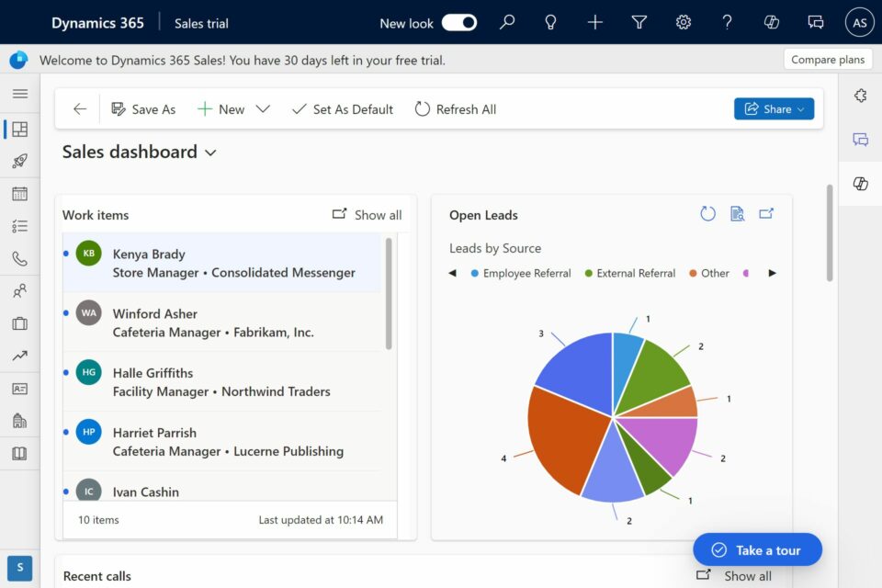882x588 pixels.
Task: Click view records icon in Open Leads
Action: [x=737, y=214]
